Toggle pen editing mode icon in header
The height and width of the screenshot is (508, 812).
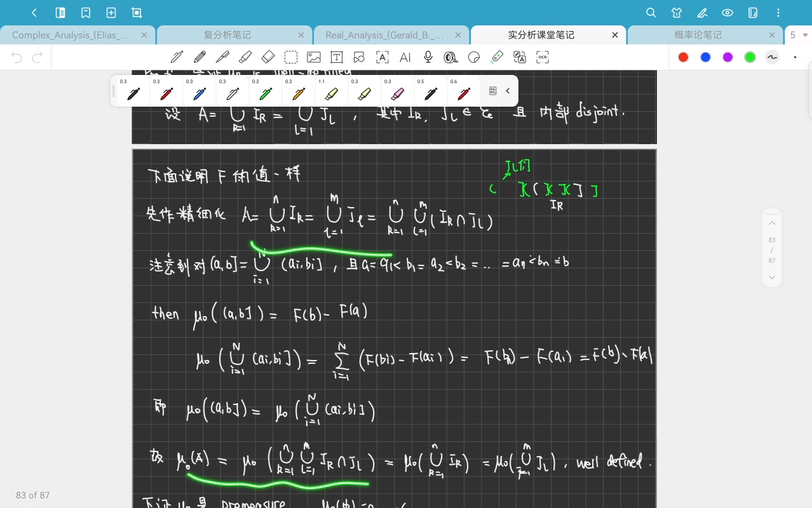pyautogui.click(x=702, y=13)
